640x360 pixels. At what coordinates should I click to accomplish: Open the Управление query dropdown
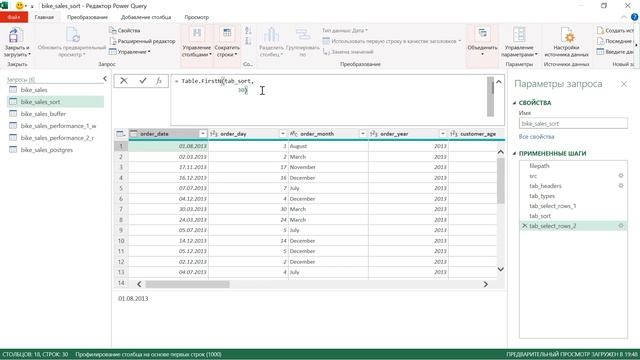pos(130,52)
